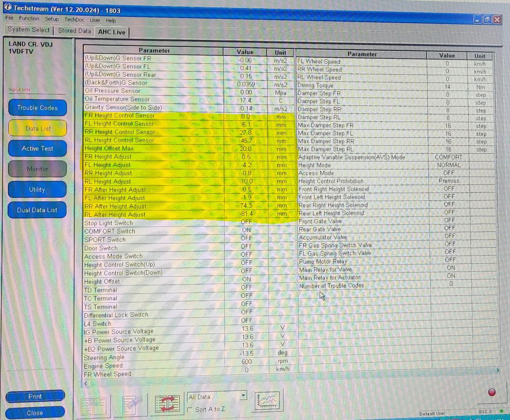The width and height of the screenshot is (510, 420).
Task: Click the swap data list icon
Action: point(167,404)
